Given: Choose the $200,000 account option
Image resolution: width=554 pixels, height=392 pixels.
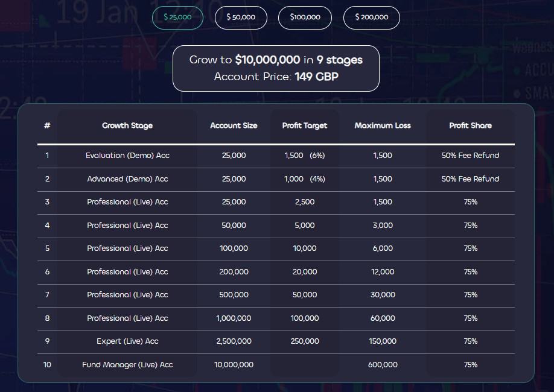Looking at the screenshot, I should pos(371,17).
